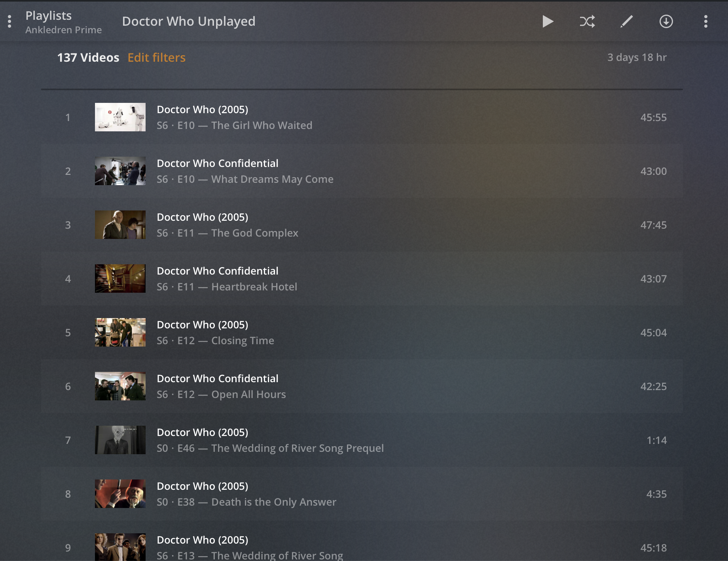Shuffle the playlist
The image size is (728, 561).
click(587, 21)
